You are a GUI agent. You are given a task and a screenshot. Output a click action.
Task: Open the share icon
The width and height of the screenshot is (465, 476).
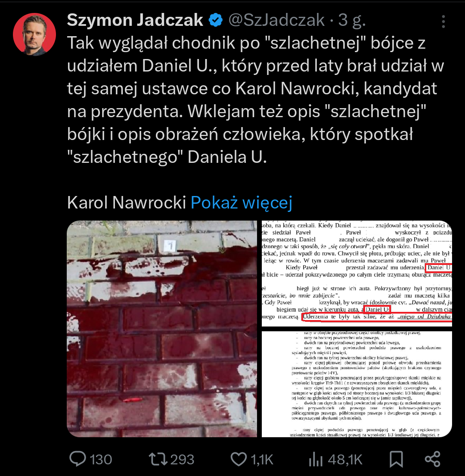(433, 459)
